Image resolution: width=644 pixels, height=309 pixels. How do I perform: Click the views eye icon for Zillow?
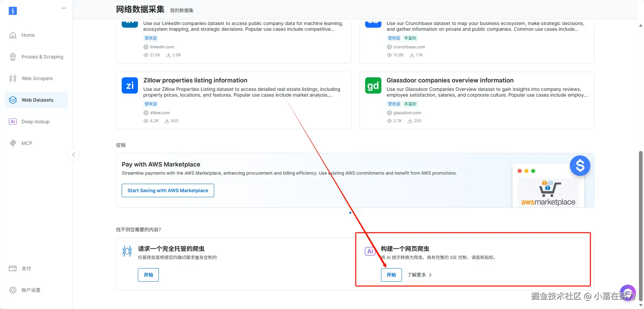(146, 121)
